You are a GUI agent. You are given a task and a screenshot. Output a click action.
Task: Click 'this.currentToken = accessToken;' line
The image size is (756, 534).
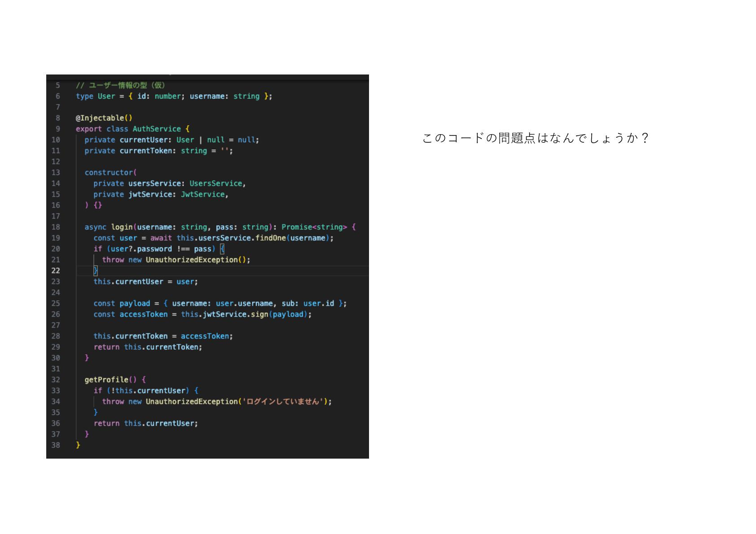coord(163,336)
